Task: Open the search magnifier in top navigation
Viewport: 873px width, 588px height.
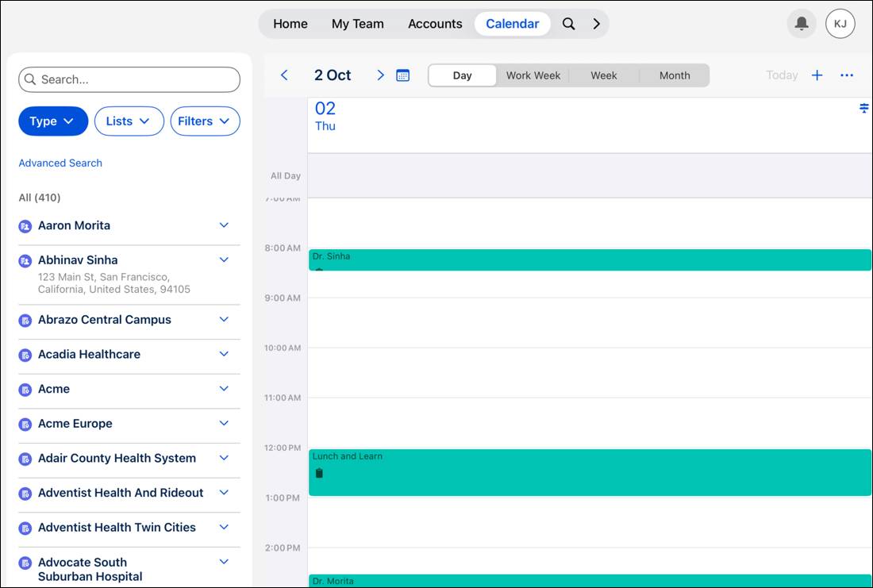Action: 568,24
